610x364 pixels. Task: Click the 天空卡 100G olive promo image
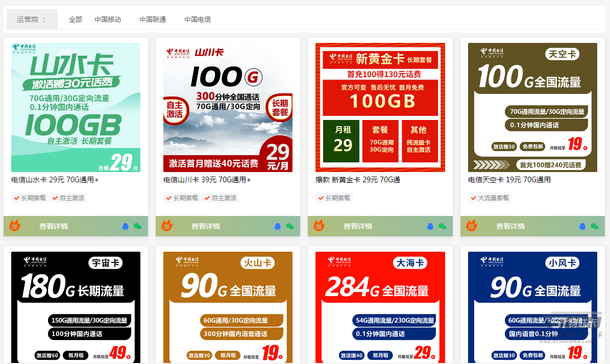[532, 107]
